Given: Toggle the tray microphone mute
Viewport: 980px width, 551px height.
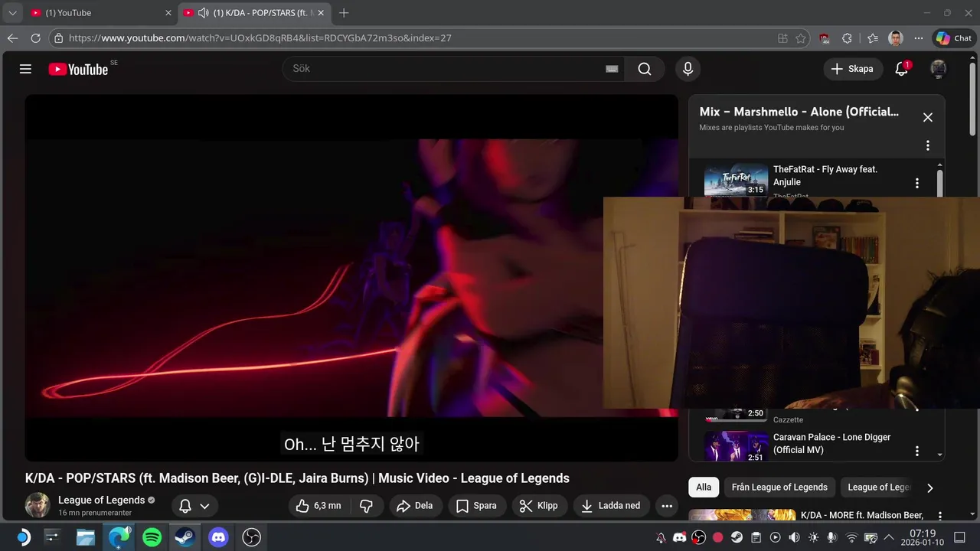Looking at the screenshot, I should click(832, 537).
